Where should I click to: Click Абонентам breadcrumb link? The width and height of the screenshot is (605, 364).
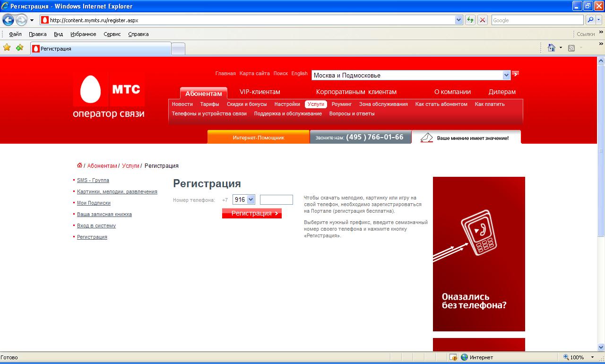[102, 166]
